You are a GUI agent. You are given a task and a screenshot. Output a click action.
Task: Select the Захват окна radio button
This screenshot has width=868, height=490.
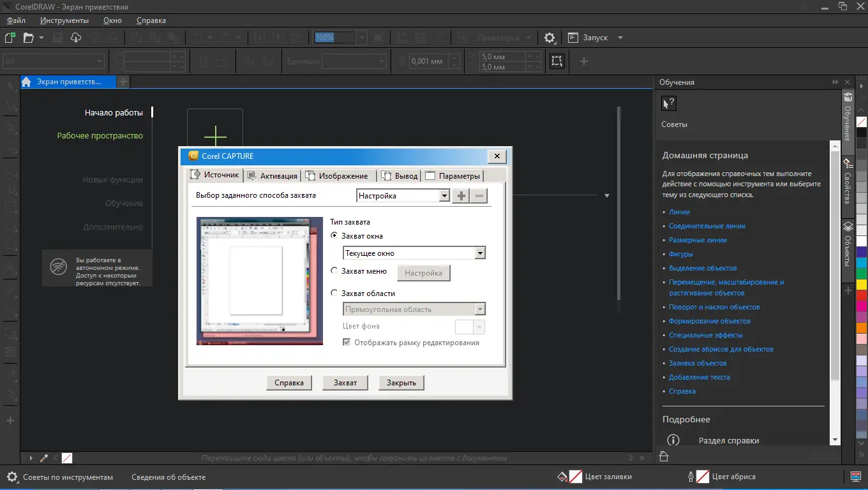click(334, 236)
